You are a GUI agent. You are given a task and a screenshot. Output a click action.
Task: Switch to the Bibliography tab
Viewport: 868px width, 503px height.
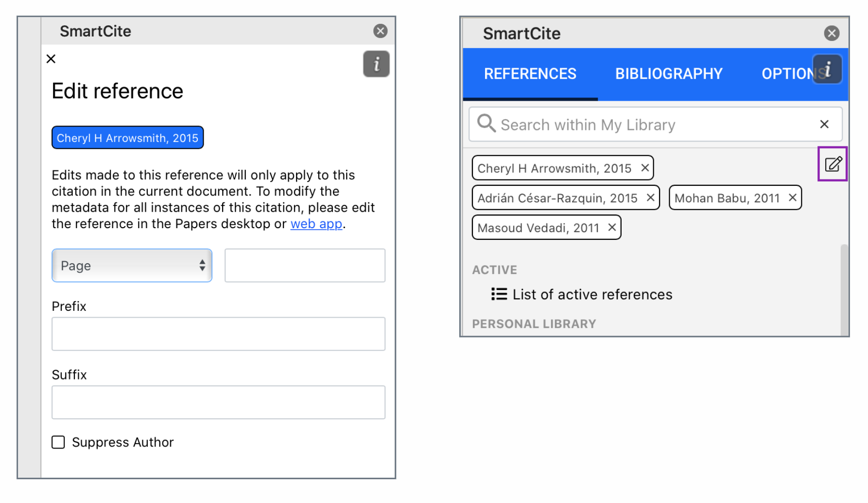(669, 74)
